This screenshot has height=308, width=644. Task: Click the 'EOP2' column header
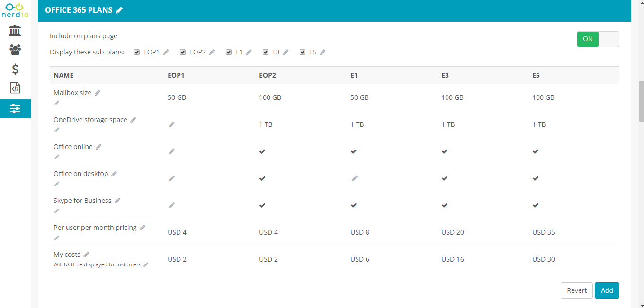point(268,75)
